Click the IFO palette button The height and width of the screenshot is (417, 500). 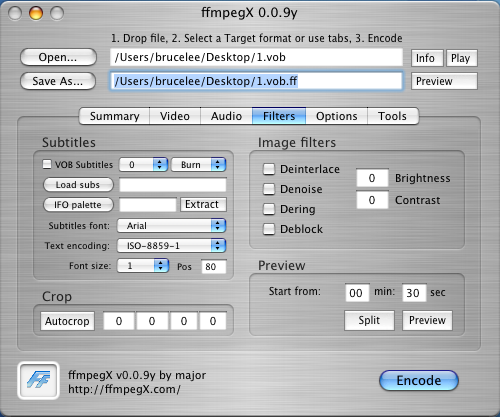pos(78,205)
